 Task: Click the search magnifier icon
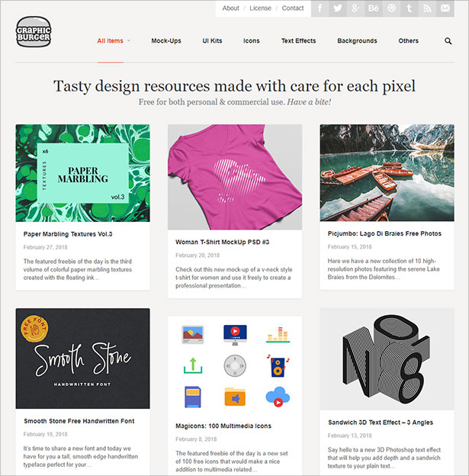coord(448,41)
